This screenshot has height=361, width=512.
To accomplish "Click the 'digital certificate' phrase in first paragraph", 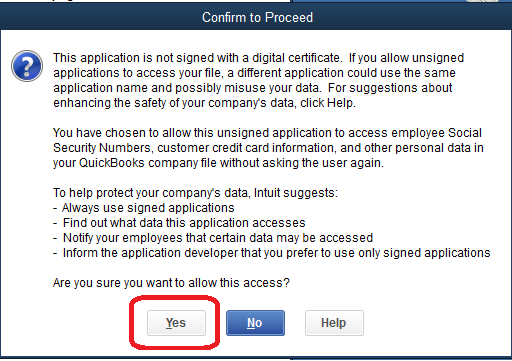I will [296, 58].
